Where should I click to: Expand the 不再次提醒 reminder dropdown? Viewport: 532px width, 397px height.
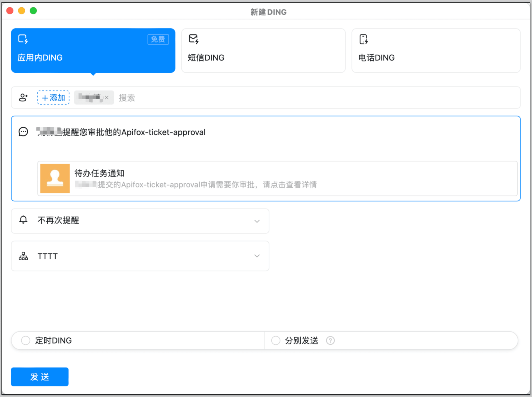pos(257,221)
